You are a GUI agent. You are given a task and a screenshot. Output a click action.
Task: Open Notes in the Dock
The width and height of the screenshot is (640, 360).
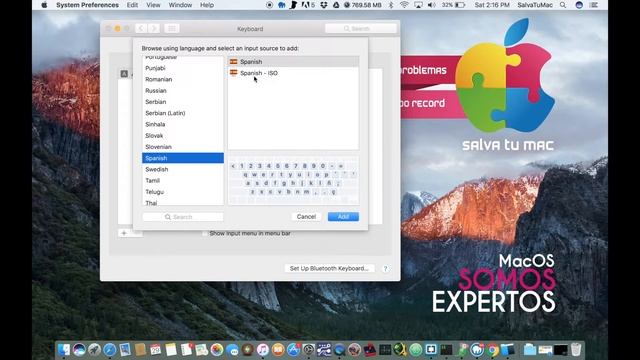tap(171, 350)
